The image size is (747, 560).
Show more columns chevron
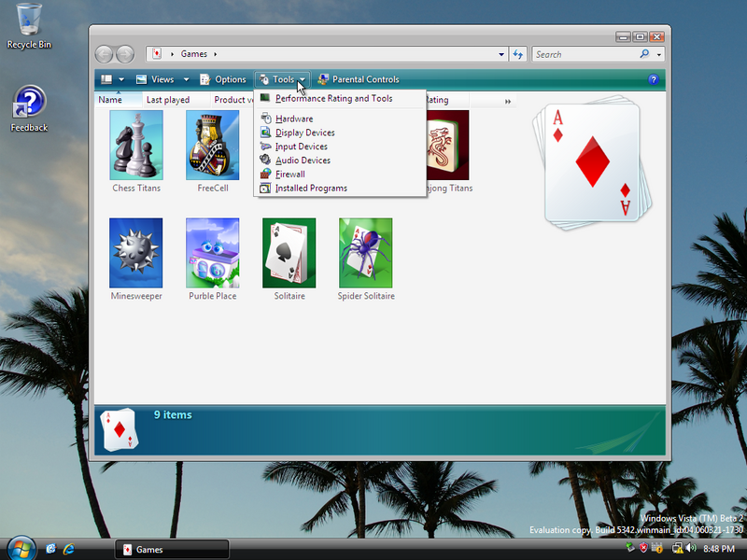coord(508,101)
